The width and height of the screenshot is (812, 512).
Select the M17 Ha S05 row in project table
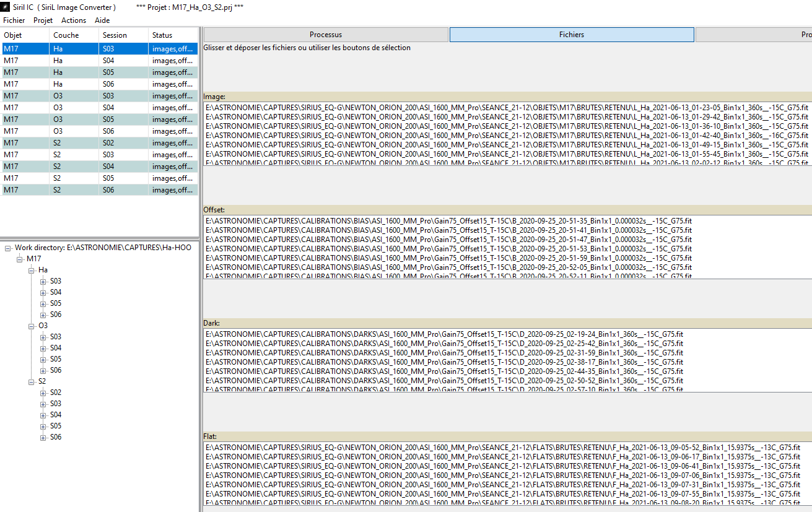click(x=99, y=72)
